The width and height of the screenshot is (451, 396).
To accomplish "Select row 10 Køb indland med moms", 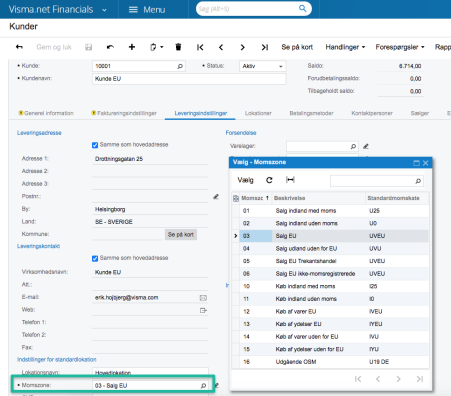I will click(x=330, y=286).
